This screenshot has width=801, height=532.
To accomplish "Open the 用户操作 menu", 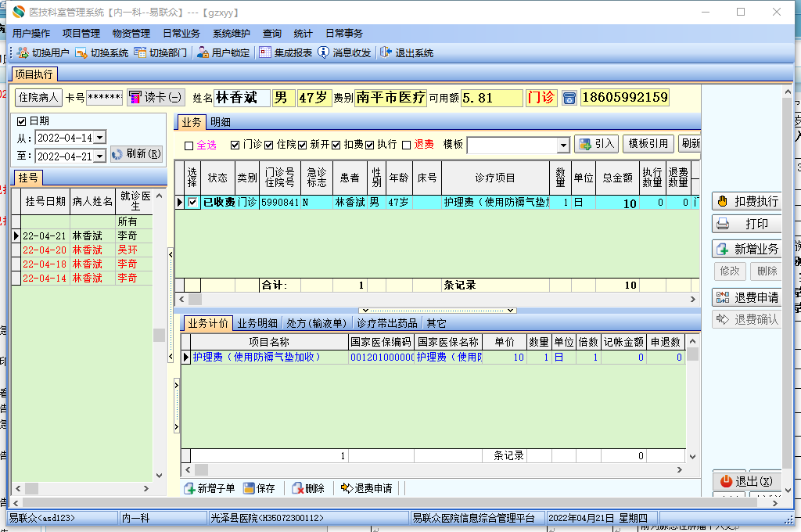I will click(31, 33).
